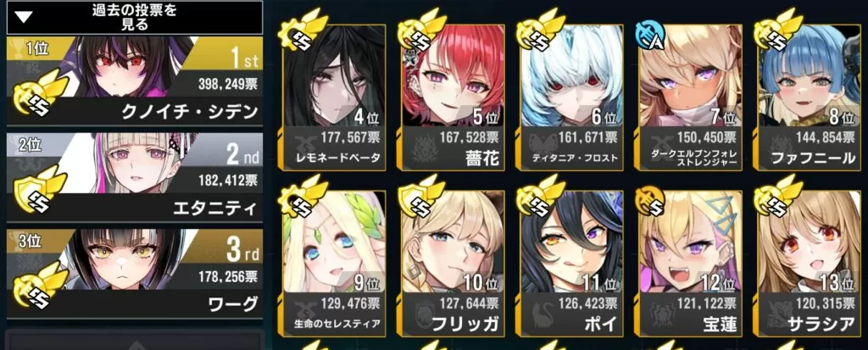Viewport: 868px width, 350px height.
Task: Select 薔花 5位 character card
Action: [x=453, y=97]
